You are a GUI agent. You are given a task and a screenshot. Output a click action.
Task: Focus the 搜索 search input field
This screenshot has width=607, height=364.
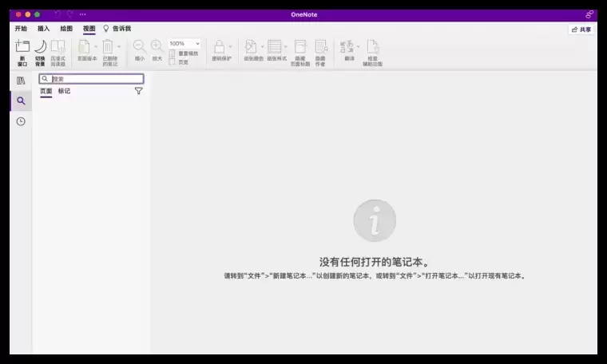click(91, 79)
